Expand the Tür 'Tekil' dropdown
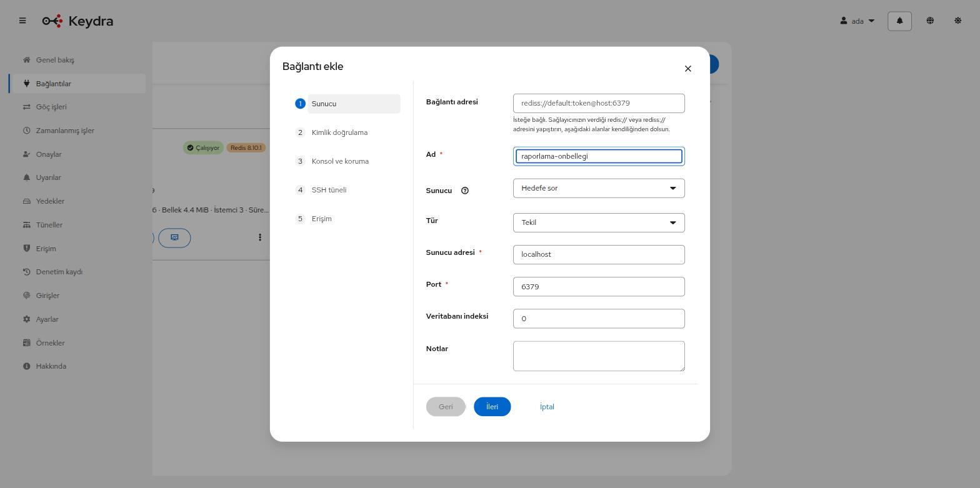Viewport: 980px width, 488px height. coord(599,222)
